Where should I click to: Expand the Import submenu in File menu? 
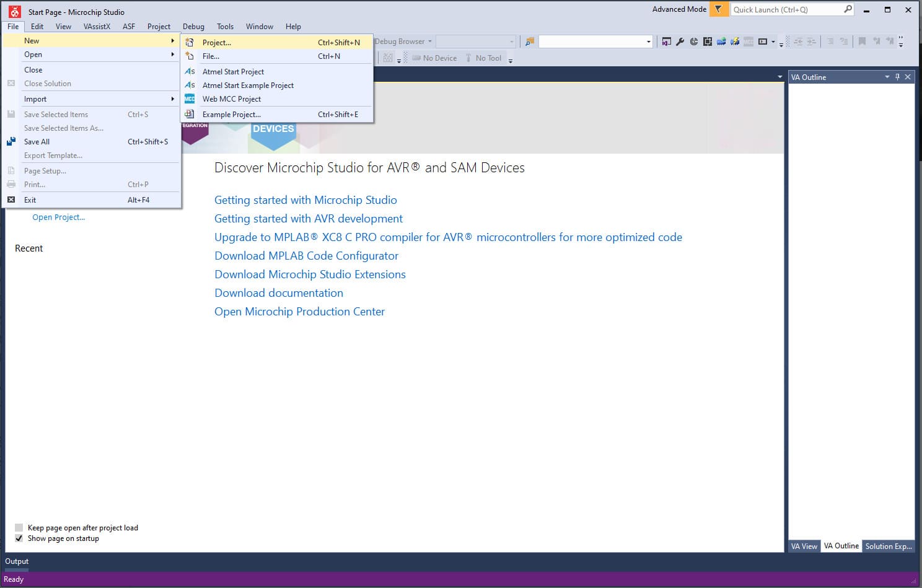(x=92, y=99)
